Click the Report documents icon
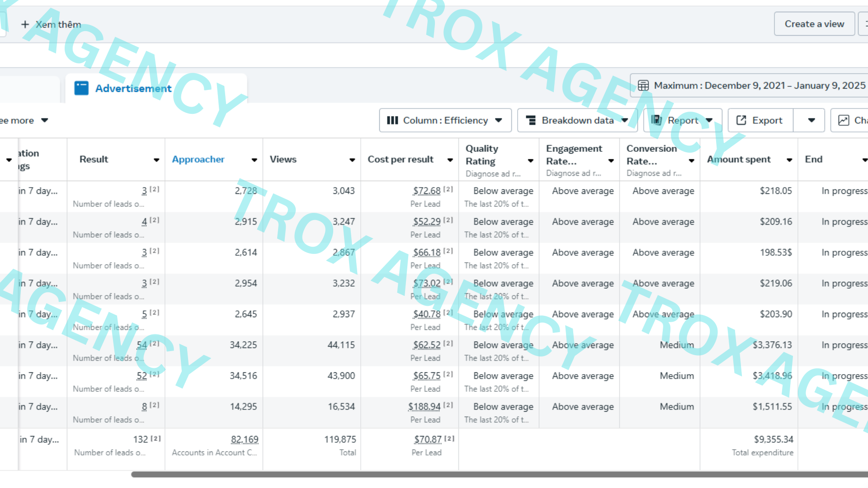 tap(656, 120)
